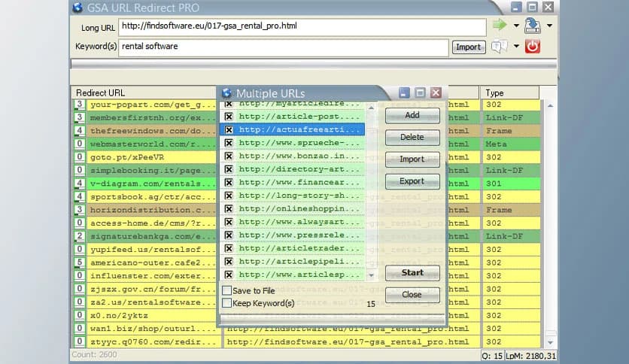This screenshot has width=629, height=364.
Task: Select row simplebooking.it/page...
Action: [x=153, y=171]
